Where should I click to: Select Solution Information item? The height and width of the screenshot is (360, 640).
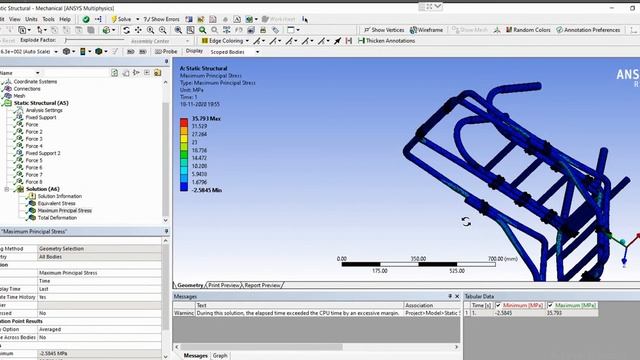[60, 196]
